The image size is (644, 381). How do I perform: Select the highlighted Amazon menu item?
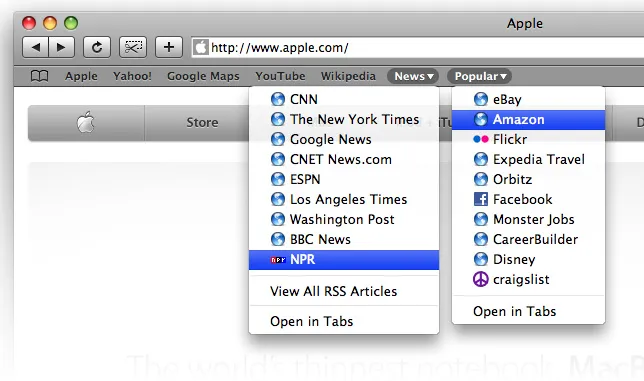528,120
